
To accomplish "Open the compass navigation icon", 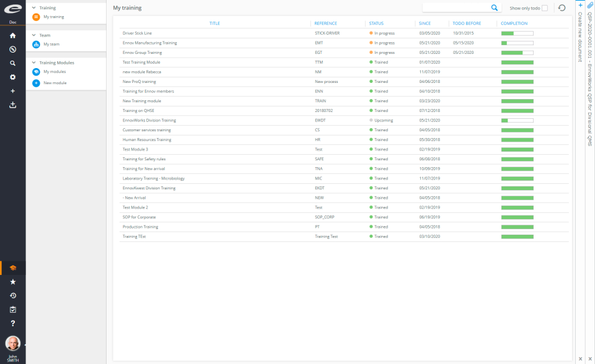I will (12, 50).
